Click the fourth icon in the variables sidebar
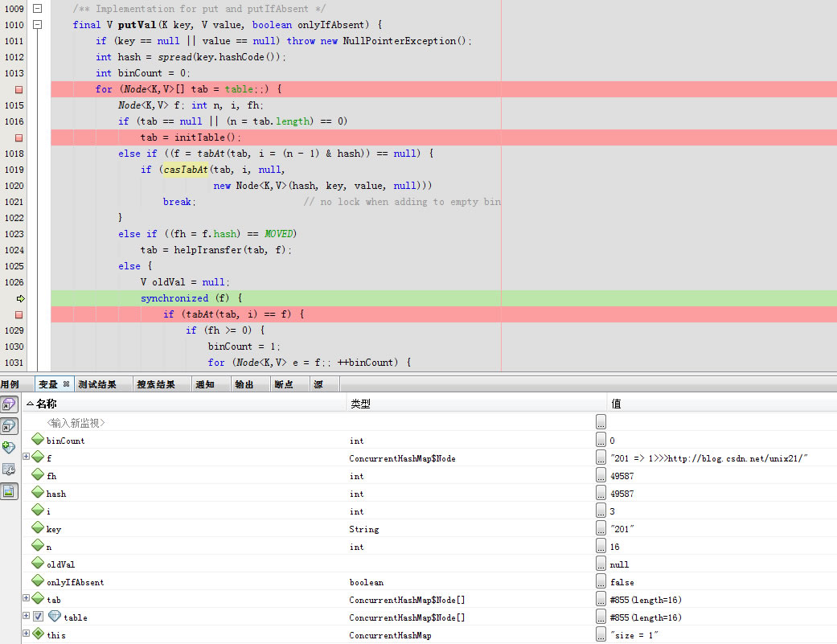837x644 pixels. 9,469
